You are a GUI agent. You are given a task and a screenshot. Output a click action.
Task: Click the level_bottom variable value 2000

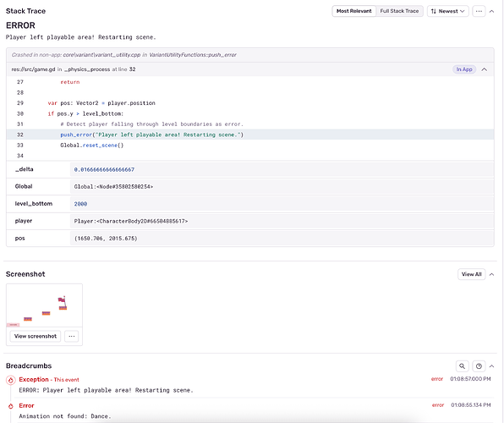click(x=80, y=204)
